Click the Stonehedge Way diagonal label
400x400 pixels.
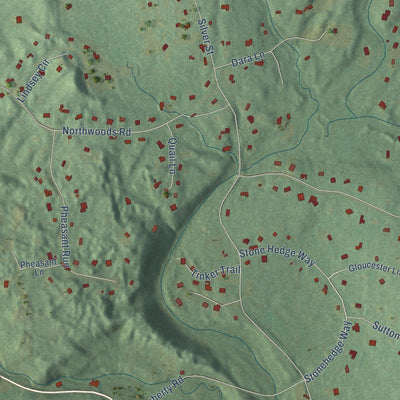pyautogui.click(x=328, y=352)
